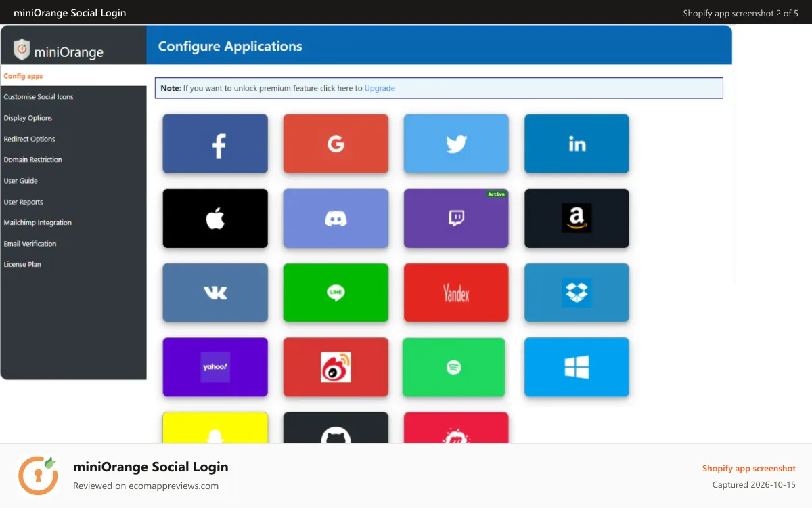Open Customise Social Icons menu item
Screen dimensions: 812x508
click(39, 97)
